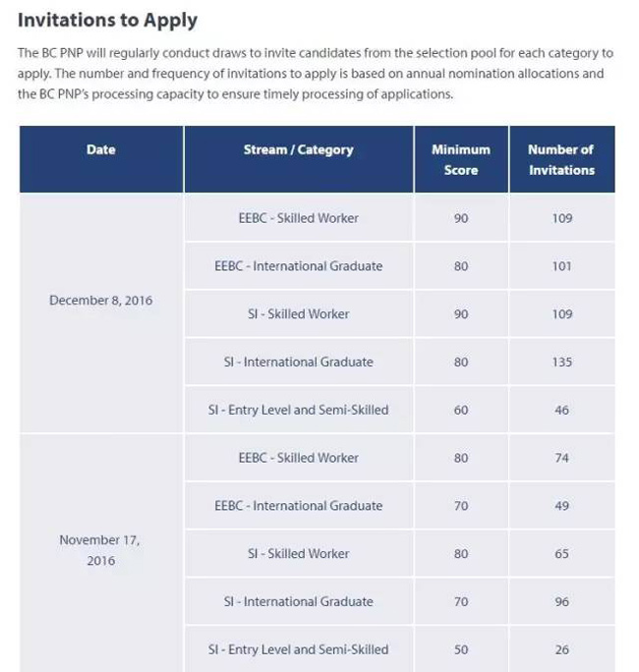Select the December 8, 2016 date cell
Image resolution: width=639 pixels, height=672 pixels.
click(x=101, y=301)
